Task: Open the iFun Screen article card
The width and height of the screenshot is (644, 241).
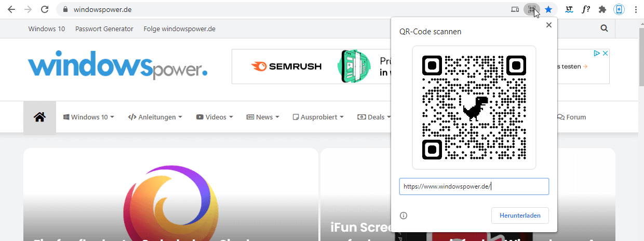Action: point(356,194)
